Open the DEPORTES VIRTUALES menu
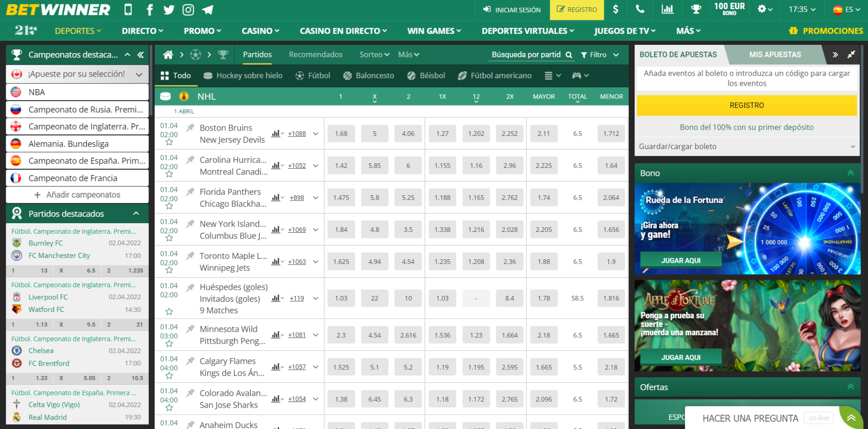 pos(528,31)
